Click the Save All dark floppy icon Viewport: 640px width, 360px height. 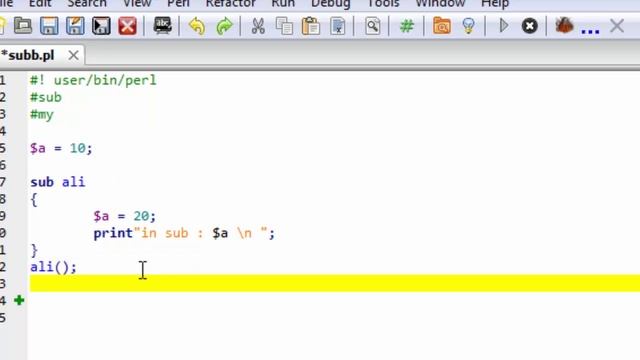(x=101, y=26)
